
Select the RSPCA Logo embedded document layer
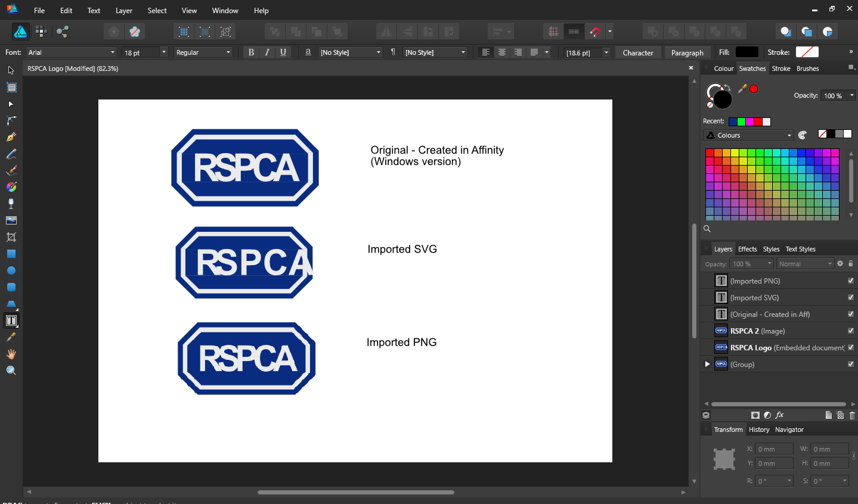point(779,347)
